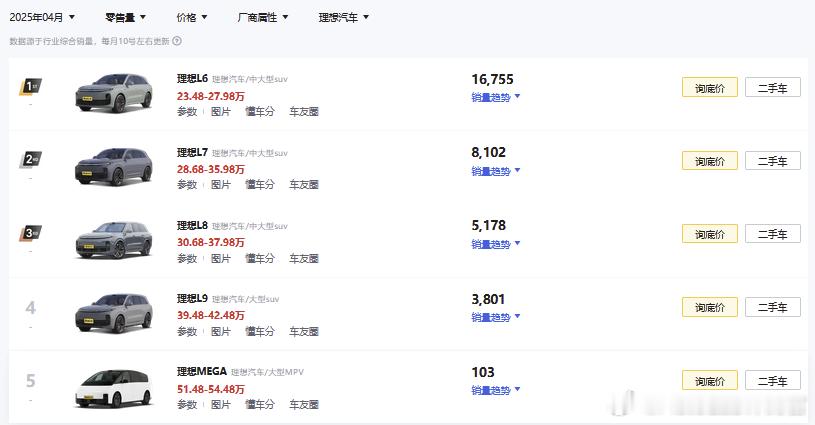
Task: Open the 价格 filter dropdown
Action: 192,17
